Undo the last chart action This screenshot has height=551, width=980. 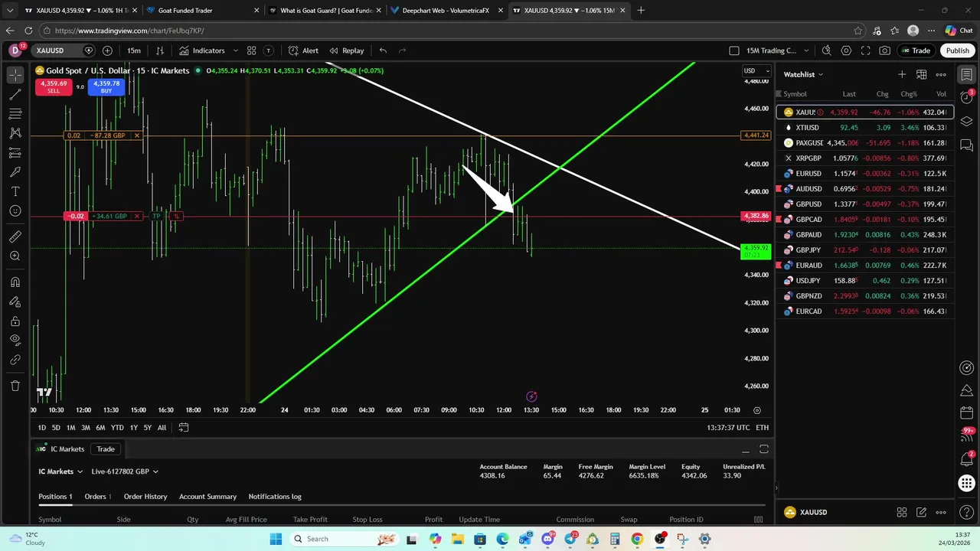tap(383, 51)
